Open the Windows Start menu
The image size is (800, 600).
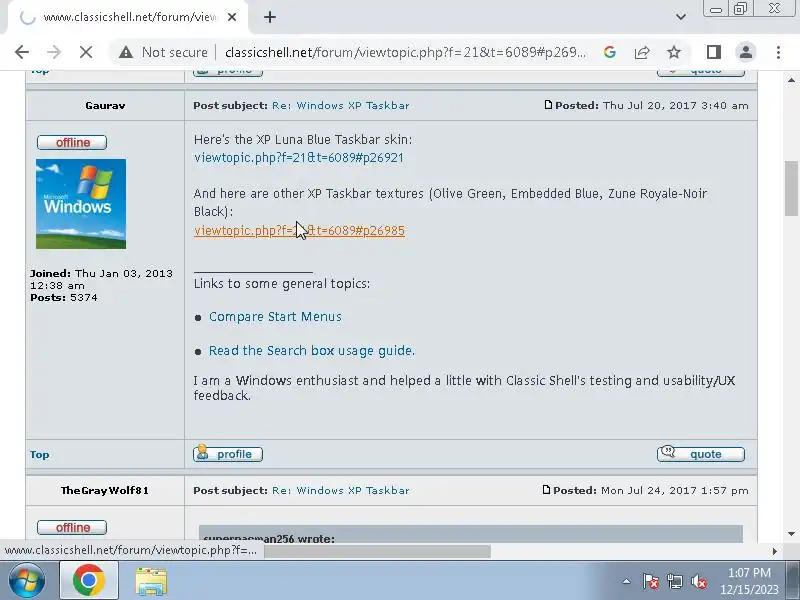27,581
